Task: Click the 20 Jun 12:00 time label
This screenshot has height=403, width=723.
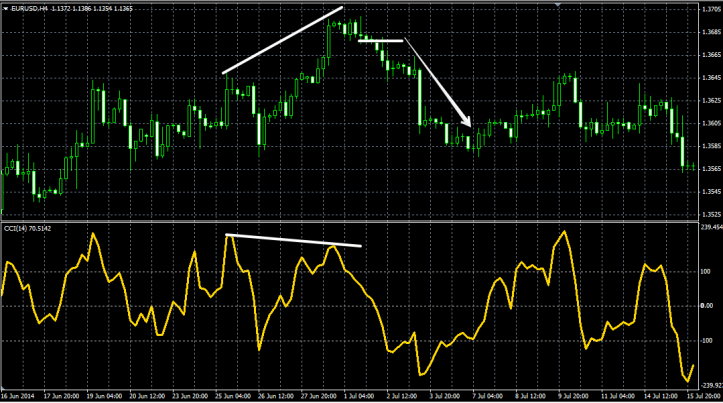Action: [x=147, y=396]
